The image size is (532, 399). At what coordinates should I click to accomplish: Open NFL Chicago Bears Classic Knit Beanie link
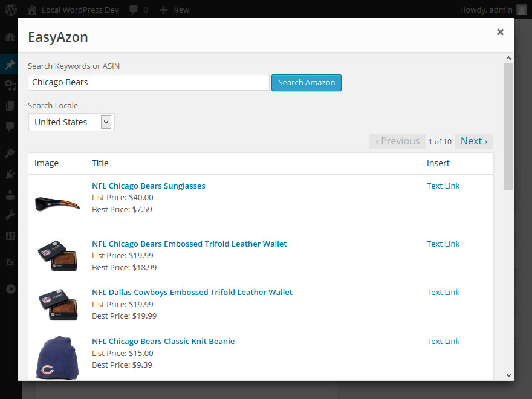tap(163, 342)
